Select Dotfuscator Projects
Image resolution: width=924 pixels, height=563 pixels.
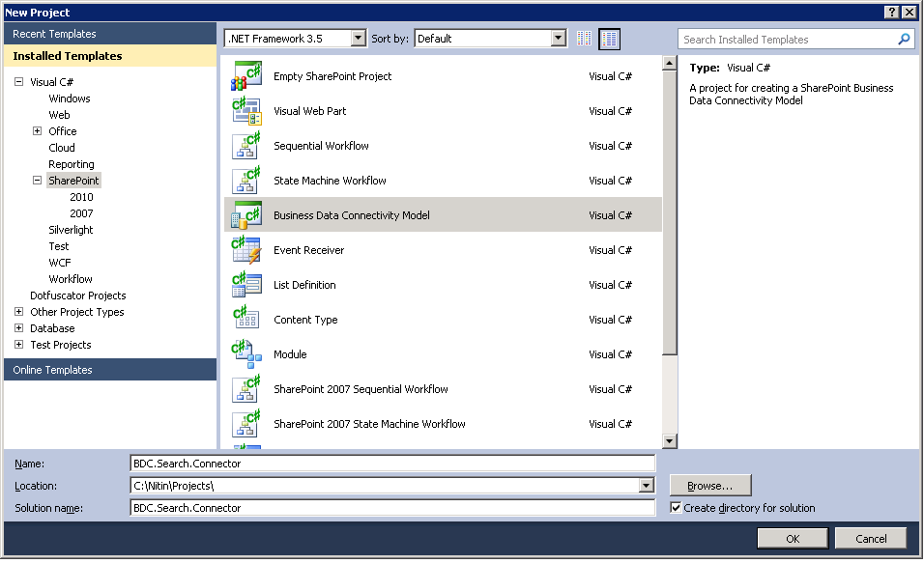(x=77, y=296)
